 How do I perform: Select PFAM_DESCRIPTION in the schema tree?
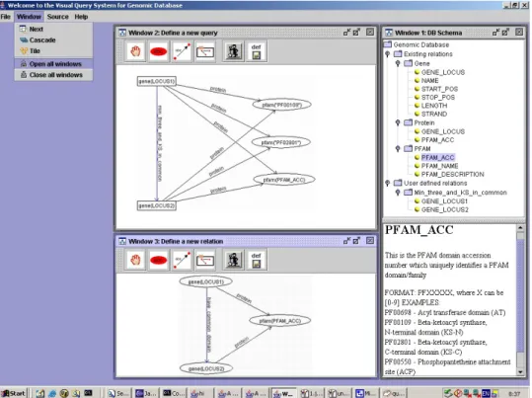click(452, 174)
